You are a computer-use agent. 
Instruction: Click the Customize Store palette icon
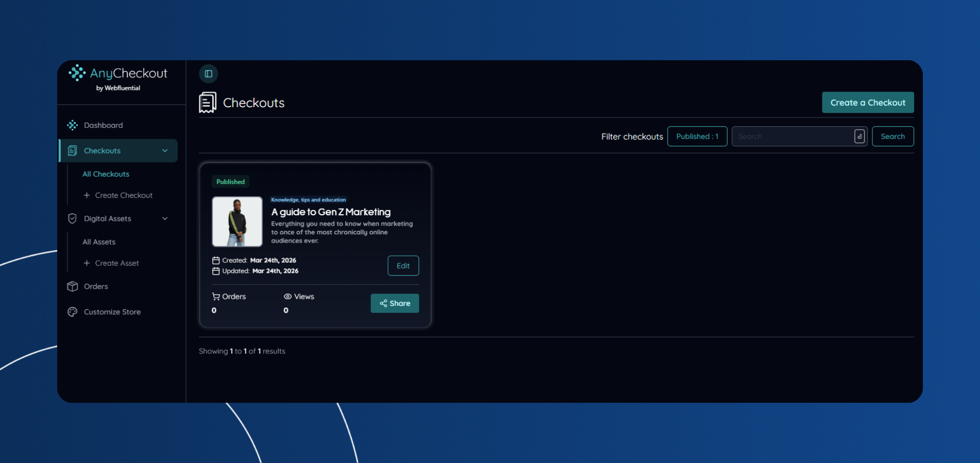click(73, 312)
